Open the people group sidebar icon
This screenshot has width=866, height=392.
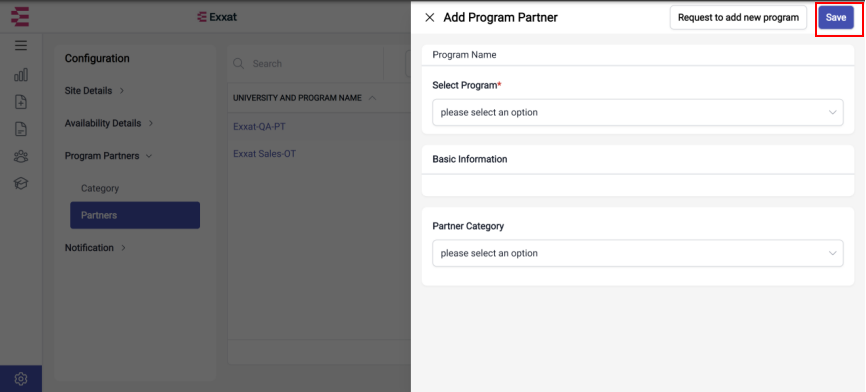[x=21, y=156]
